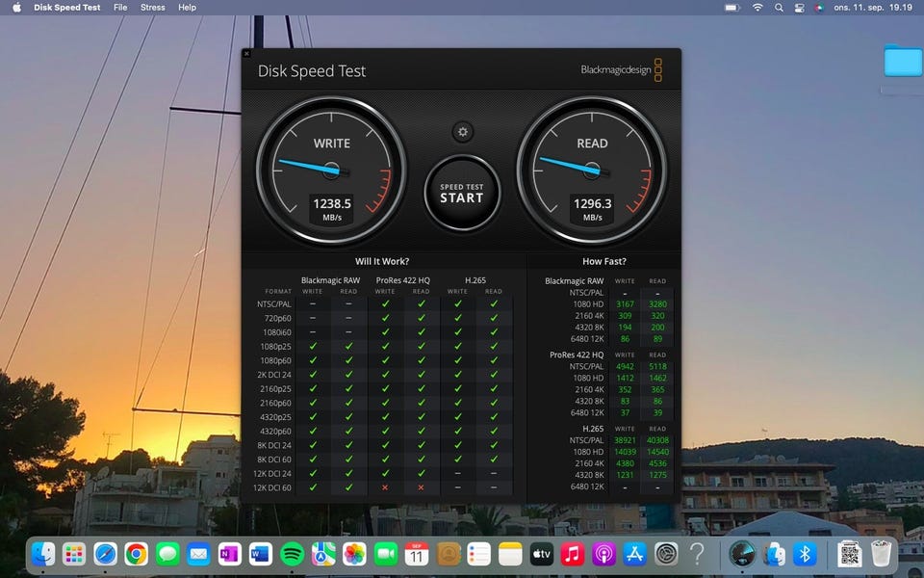The image size is (924, 578).
Task: Open Google Chrome from the dock
Action: 136,554
